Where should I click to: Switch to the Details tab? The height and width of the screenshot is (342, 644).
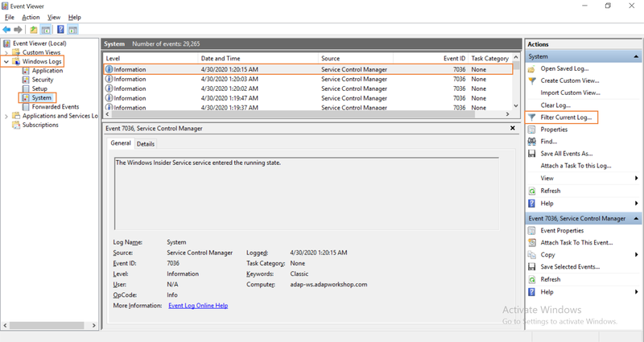(146, 144)
